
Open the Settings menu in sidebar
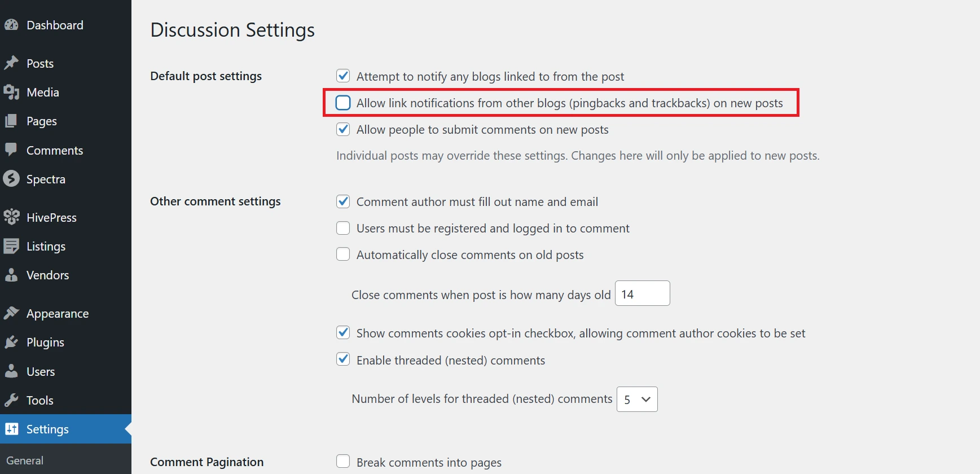point(47,429)
